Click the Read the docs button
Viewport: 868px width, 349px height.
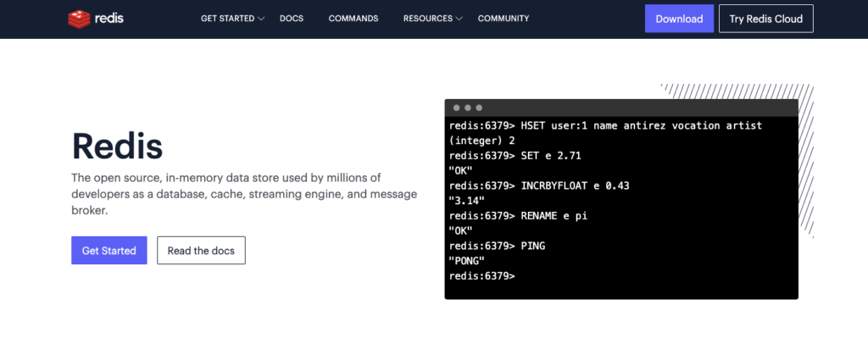(201, 251)
